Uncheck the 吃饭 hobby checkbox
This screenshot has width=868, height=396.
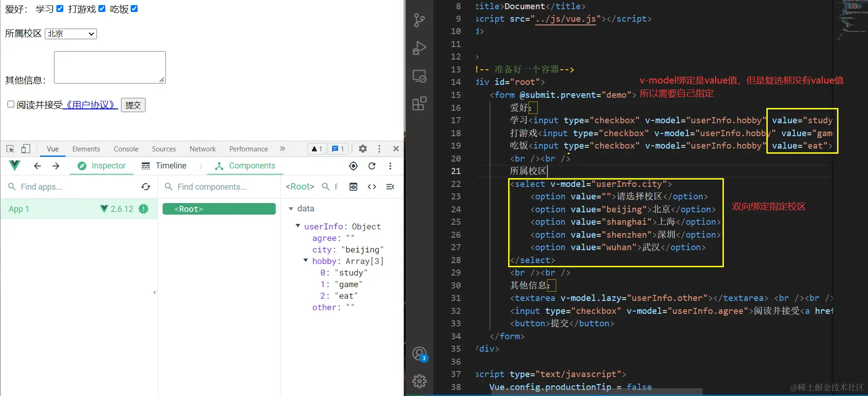click(134, 9)
